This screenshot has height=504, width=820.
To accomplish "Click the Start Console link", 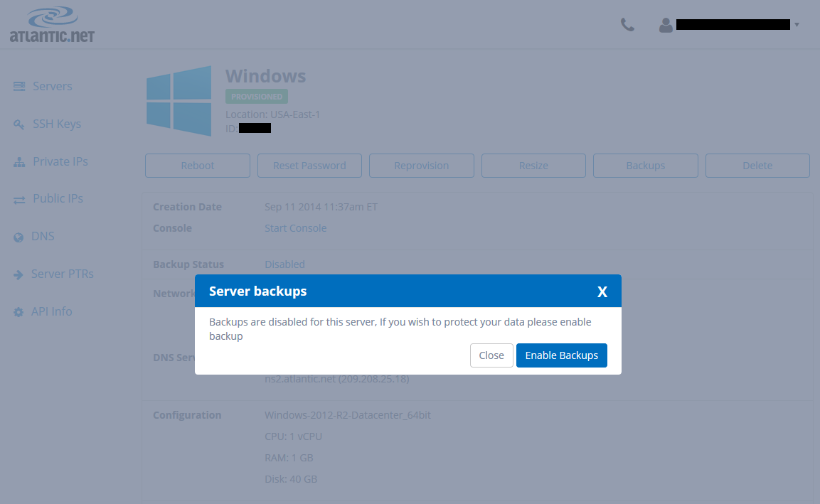I will pos(295,228).
